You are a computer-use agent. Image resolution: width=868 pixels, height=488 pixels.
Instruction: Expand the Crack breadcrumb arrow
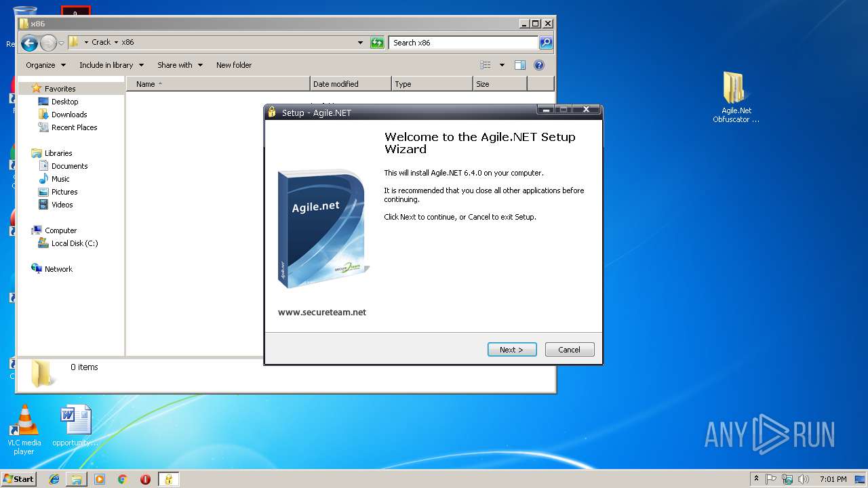pos(116,42)
